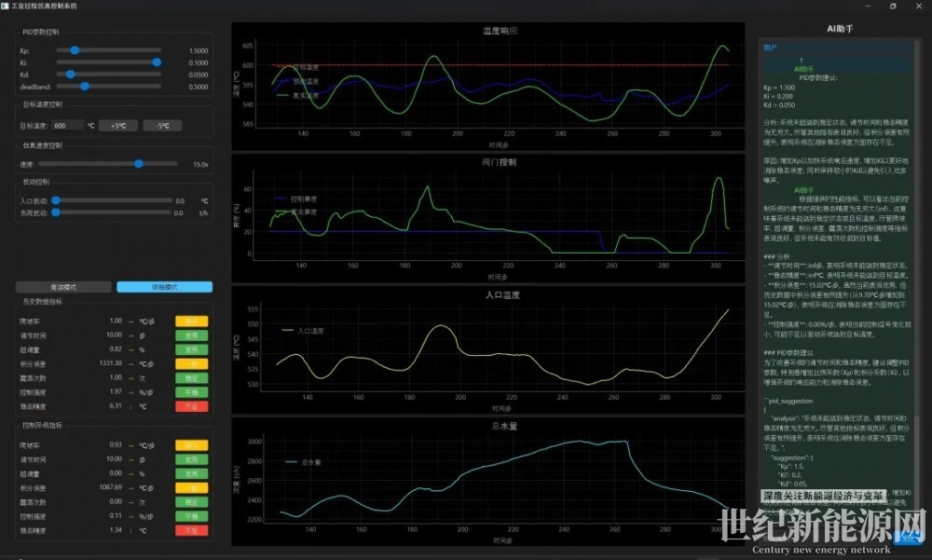Viewport: 932px width, 560px height.
Task: Adjust the Kp slider handle
Action: pyautogui.click(x=75, y=50)
